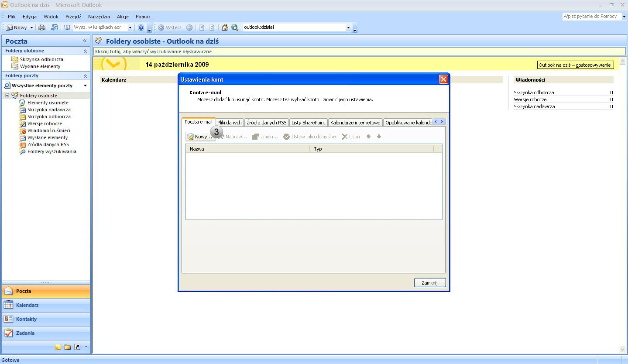Click the address book search field
The image size is (628, 364).
click(x=100, y=27)
